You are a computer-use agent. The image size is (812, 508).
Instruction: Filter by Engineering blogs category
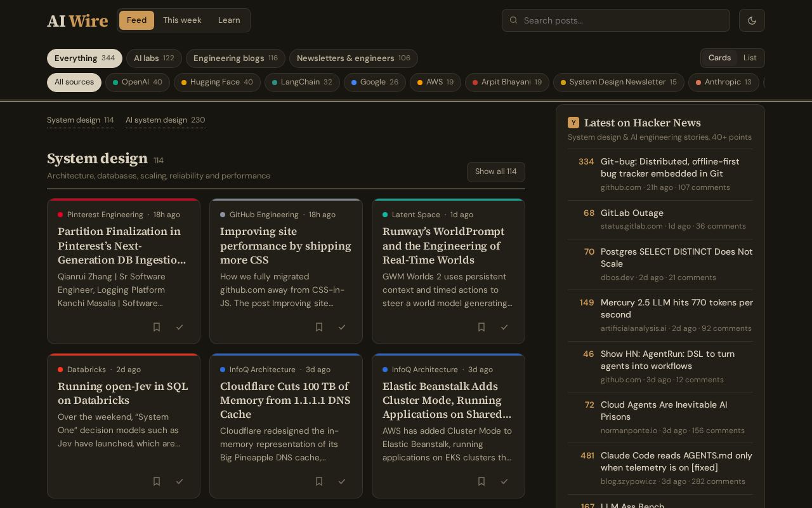point(235,58)
